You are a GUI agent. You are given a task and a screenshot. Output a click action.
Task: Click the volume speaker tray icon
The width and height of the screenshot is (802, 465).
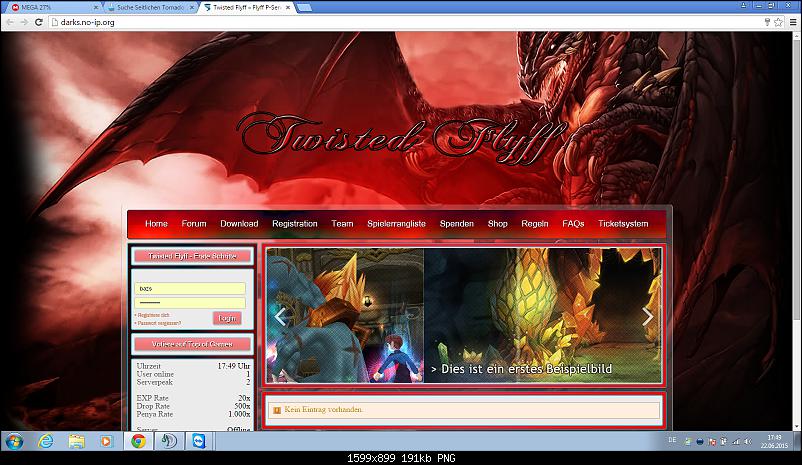point(748,441)
